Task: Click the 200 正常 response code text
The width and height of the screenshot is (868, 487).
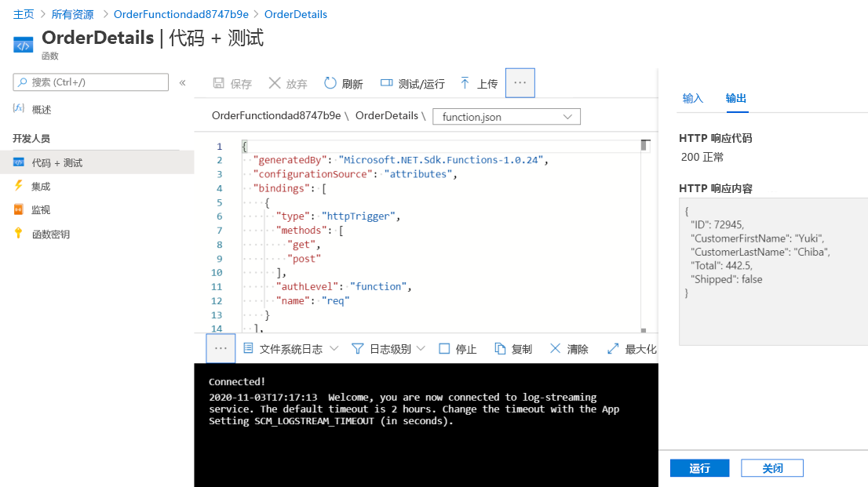Action: tap(702, 157)
